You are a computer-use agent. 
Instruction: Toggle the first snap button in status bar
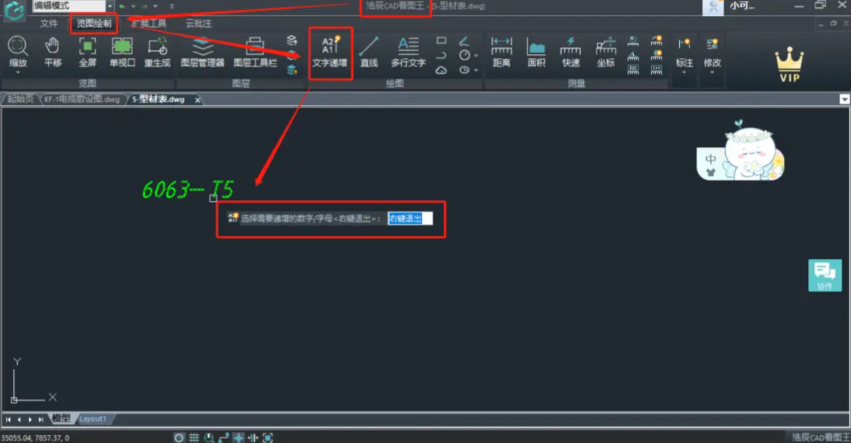(x=179, y=437)
